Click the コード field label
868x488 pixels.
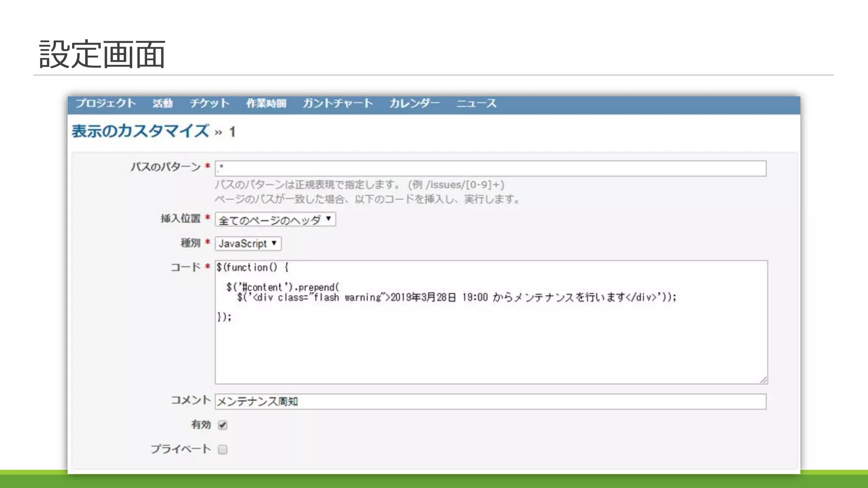pos(186,267)
